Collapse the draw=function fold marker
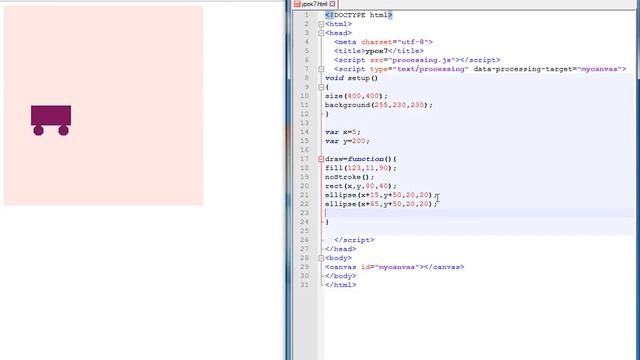Screen dimensions: 640x360 pyautogui.click(x=321, y=159)
